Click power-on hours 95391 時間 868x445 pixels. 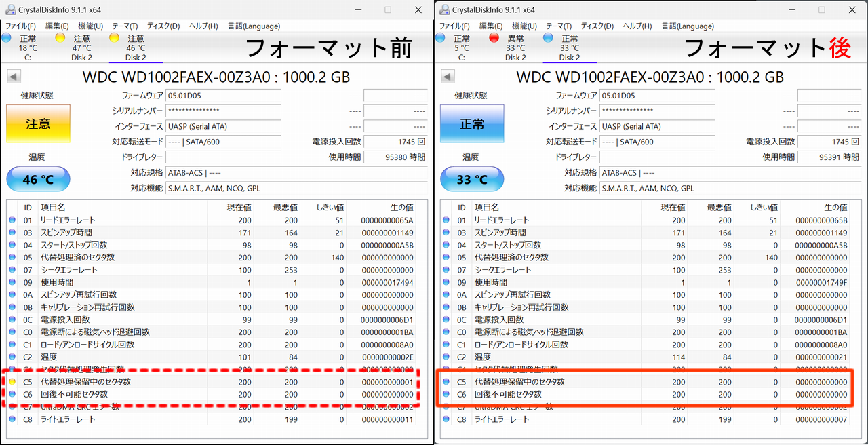click(x=829, y=157)
